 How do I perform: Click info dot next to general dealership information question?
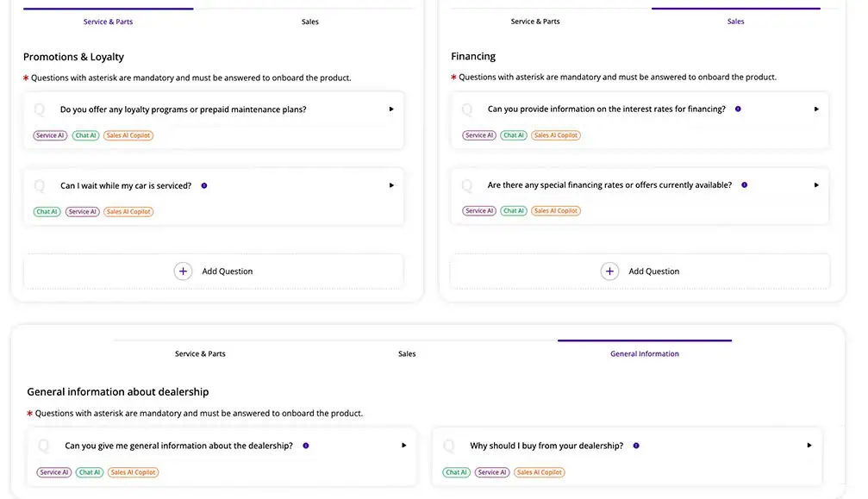[305, 446]
